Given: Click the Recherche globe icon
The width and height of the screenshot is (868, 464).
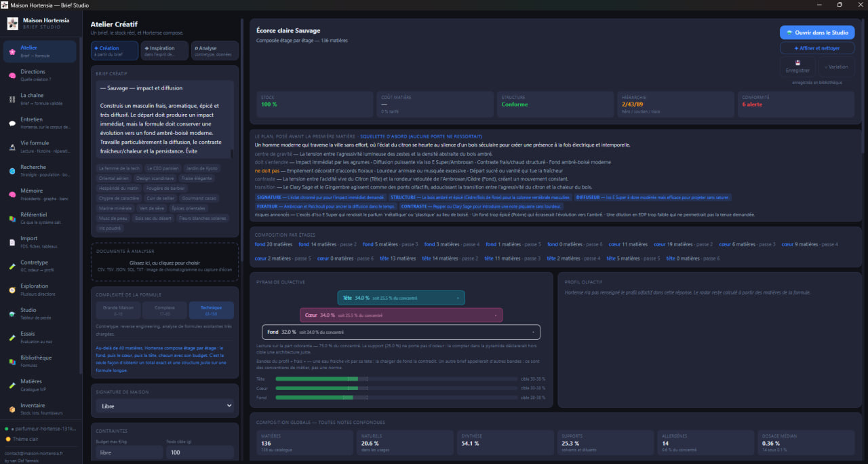Looking at the screenshot, I should click(x=12, y=170).
